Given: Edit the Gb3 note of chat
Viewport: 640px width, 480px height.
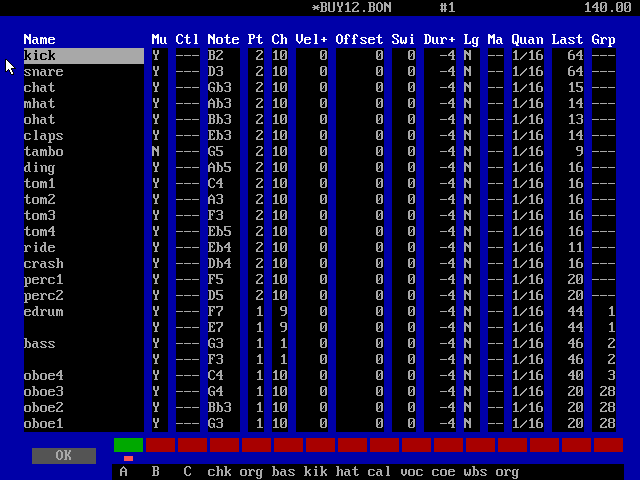Looking at the screenshot, I should (224, 87).
